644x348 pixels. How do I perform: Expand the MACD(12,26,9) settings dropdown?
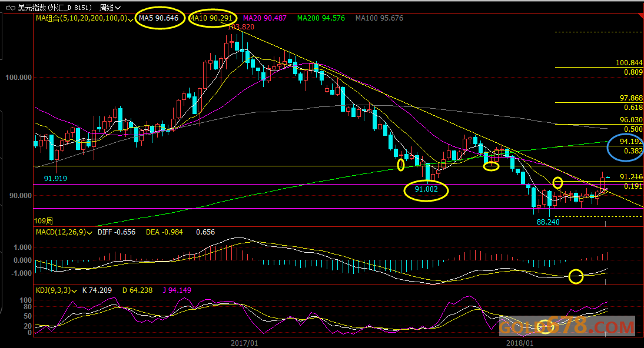[x=89, y=232]
